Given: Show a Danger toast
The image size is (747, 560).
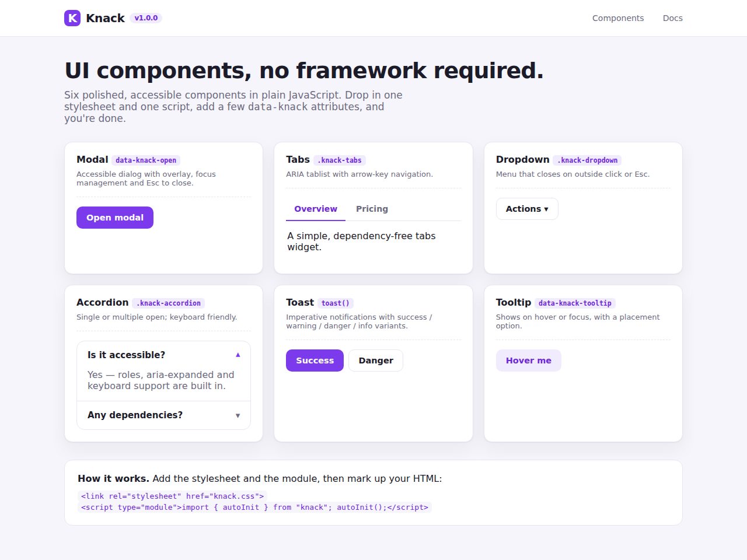Looking at the screenshot, I should (376, 360).
